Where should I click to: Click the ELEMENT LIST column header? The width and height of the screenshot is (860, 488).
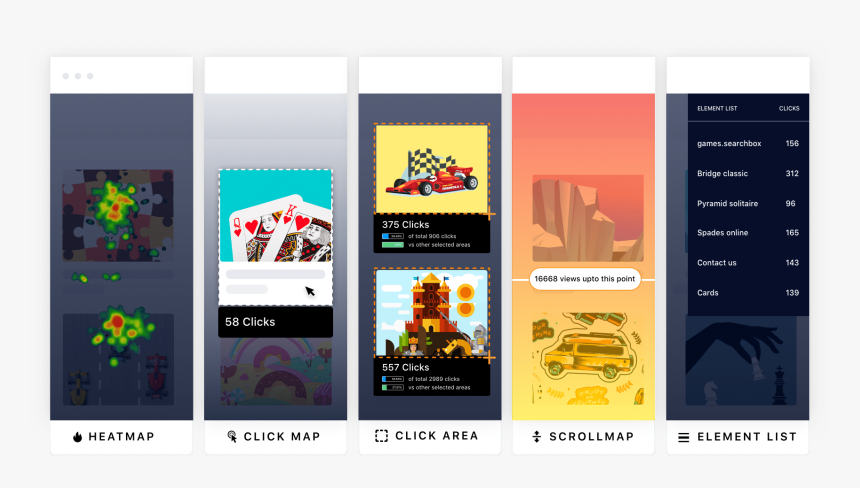717,109
